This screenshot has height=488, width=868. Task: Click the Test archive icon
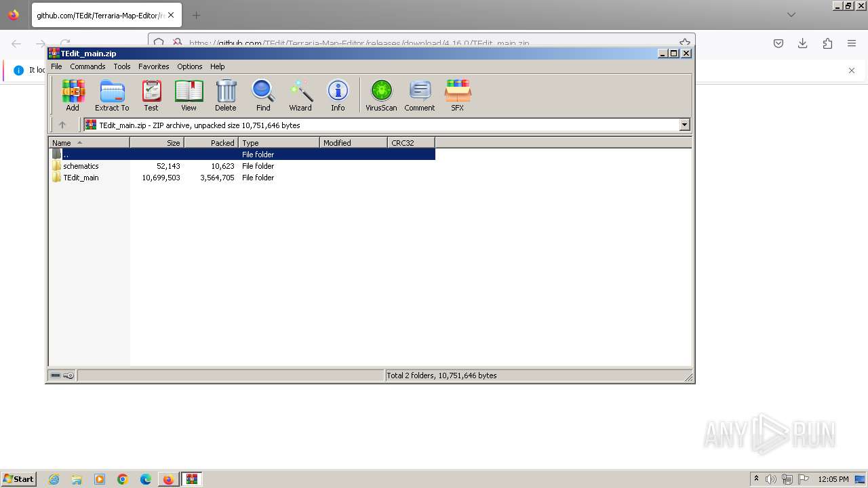[x=151, y=95]
